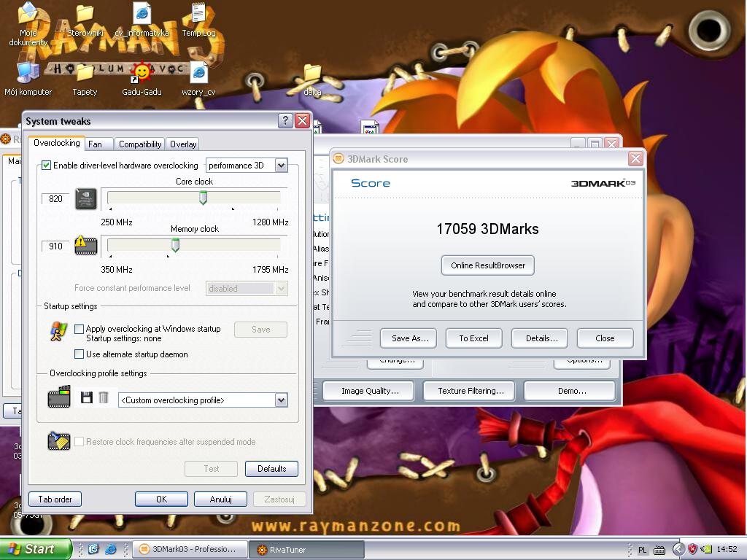Screen dimensions: 747x560
Task: Switch to the Overclocking tab
Action: point(56,143)
